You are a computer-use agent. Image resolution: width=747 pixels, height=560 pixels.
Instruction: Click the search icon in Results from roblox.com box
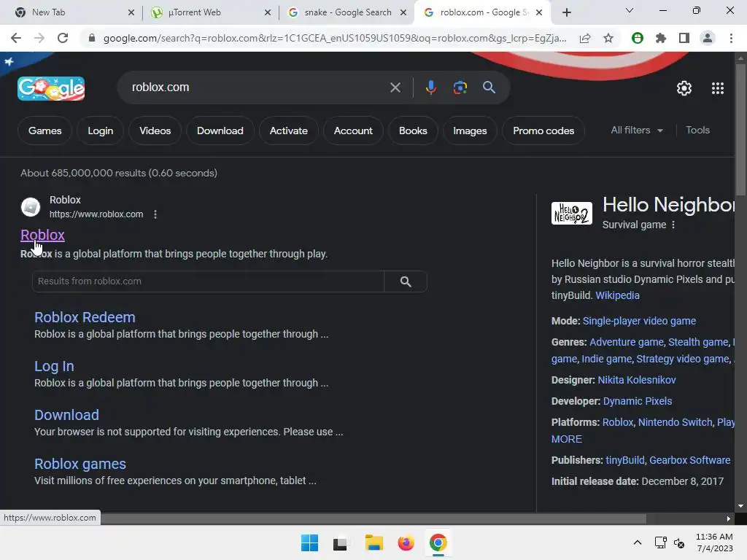pos(406,281)
